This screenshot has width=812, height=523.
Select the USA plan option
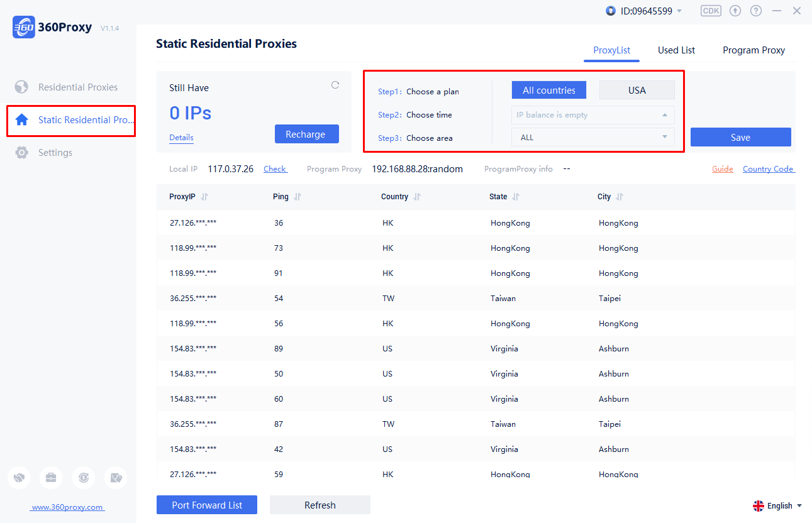(x=637, y=90)
